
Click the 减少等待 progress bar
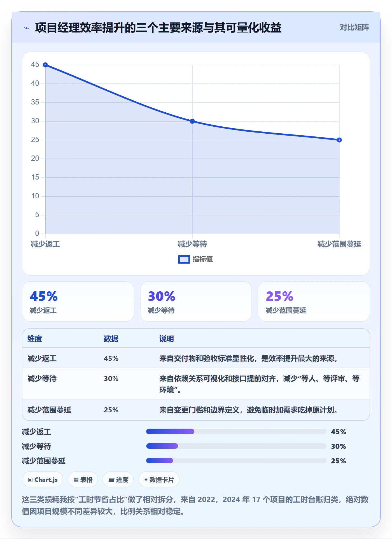pos(236,446)
